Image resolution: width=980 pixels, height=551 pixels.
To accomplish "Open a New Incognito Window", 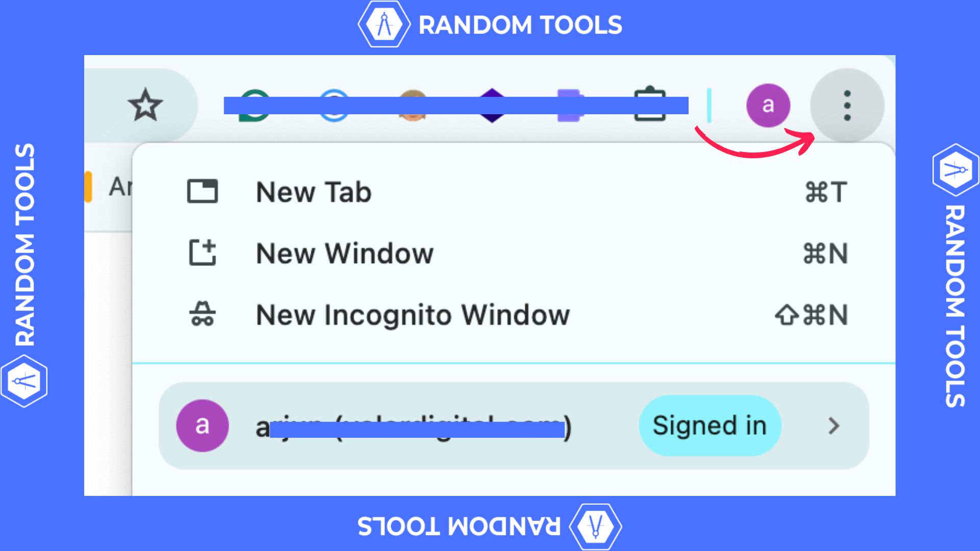I will tap(412, 315).
